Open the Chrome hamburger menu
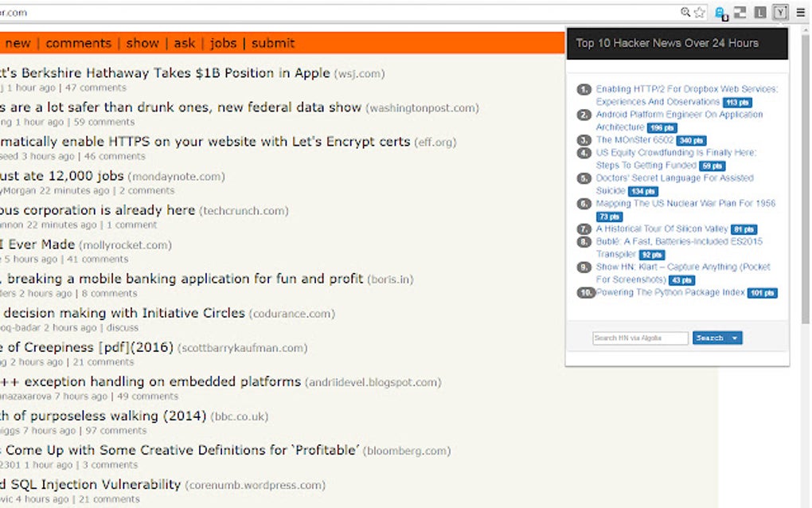The height and width of the screenshot is (508, 812). tap(801, 12)
